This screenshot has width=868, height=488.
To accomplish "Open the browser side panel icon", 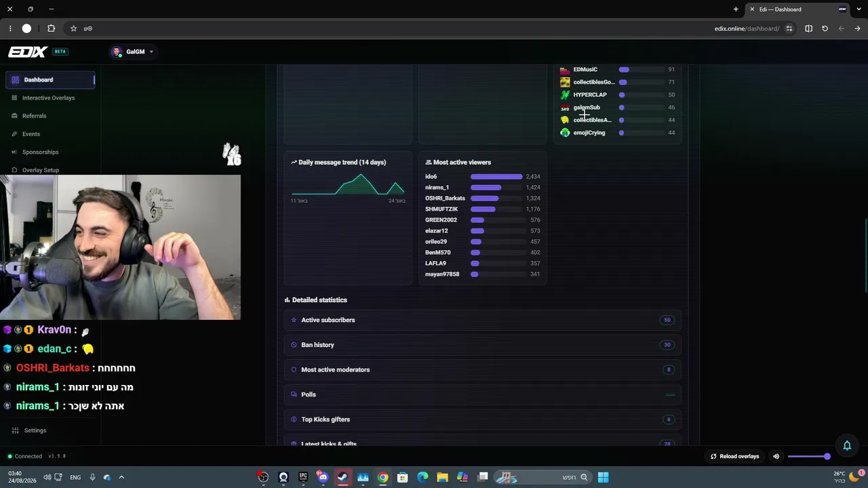I will coord(808,28).
